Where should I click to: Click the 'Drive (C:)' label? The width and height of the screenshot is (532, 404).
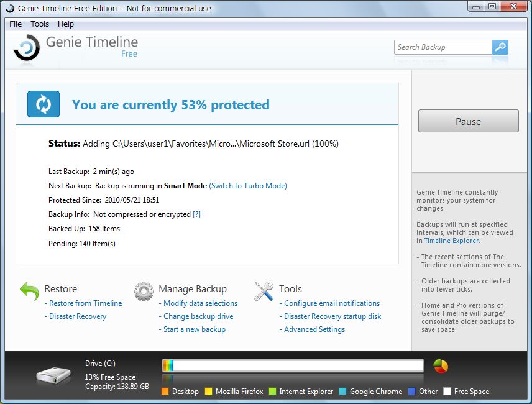[101, 364]
